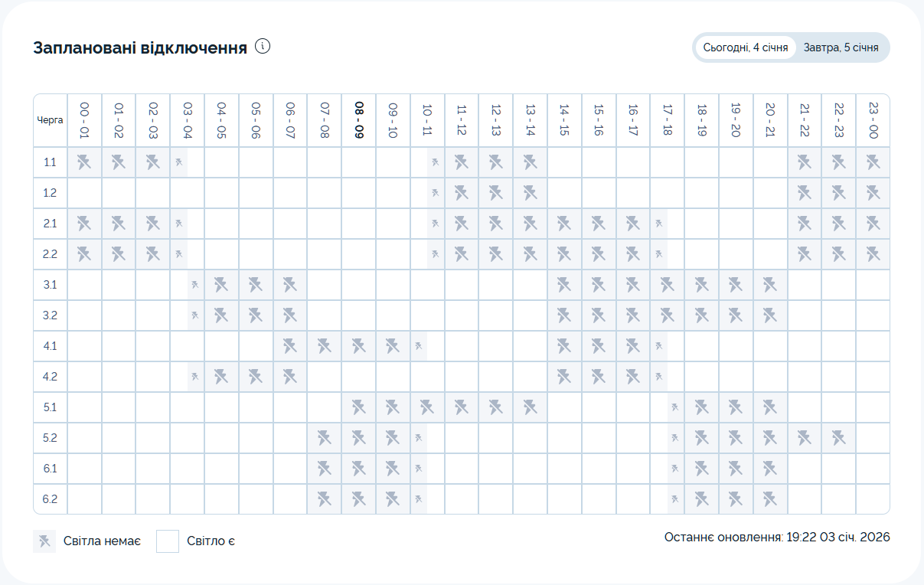Screen dimensions: 924x585
Task: Click the Світло є legend white box
Action: point(168,541)
